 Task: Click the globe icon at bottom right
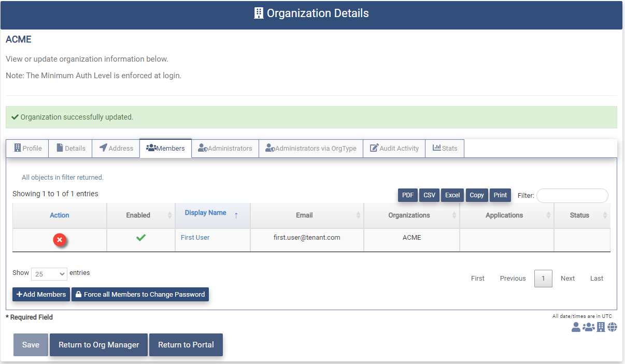tap(613, 327)
